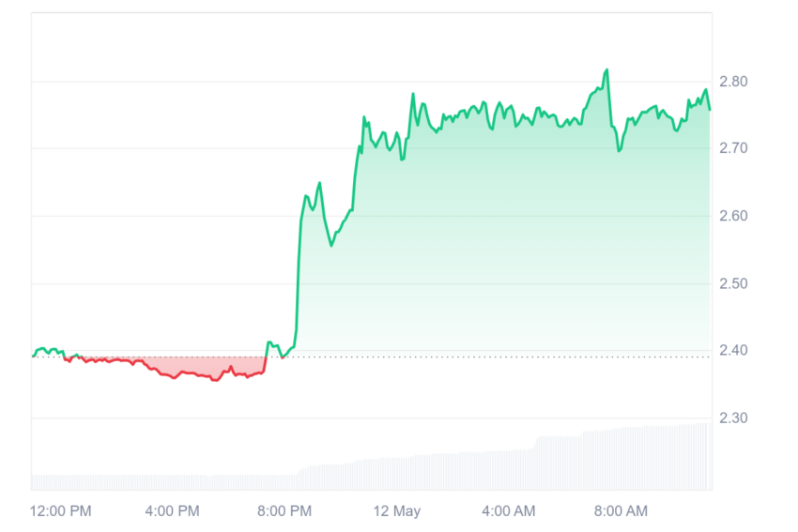Click the 8:00 AM time label
The width and height of the screenshot is (798, 532).
pos(621,510)
